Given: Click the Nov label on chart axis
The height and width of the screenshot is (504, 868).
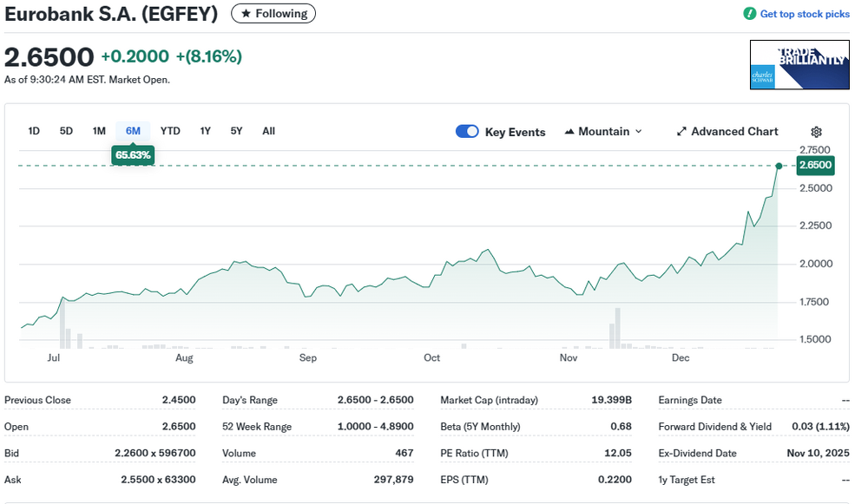Looking at the screenshot, I should coord(569,358).
